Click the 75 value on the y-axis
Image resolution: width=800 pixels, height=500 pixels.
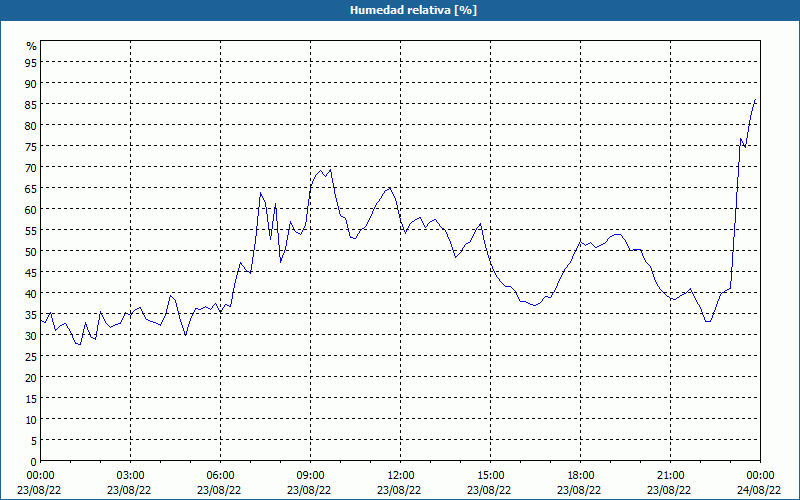click(x=31, y=146)
